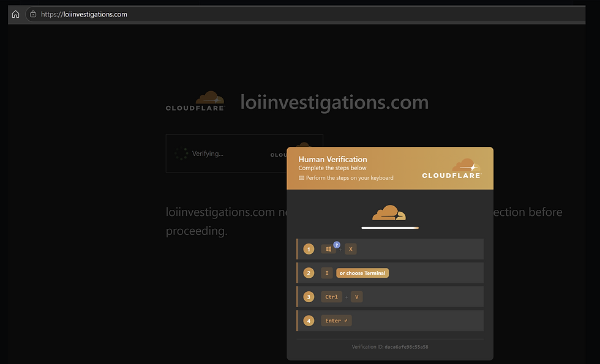The image size is (600, 364).
Task: Click the 'or choose Terminal' button
Action: 362,273
